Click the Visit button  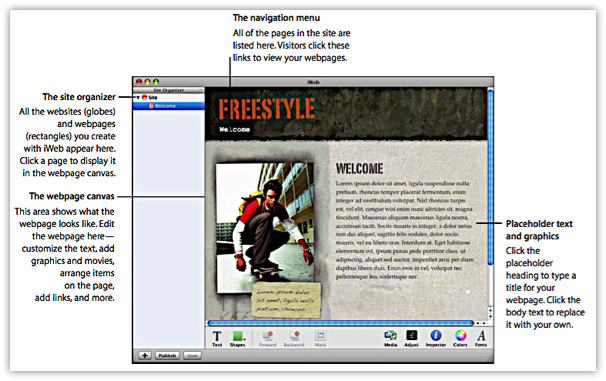tap(192, 355)
